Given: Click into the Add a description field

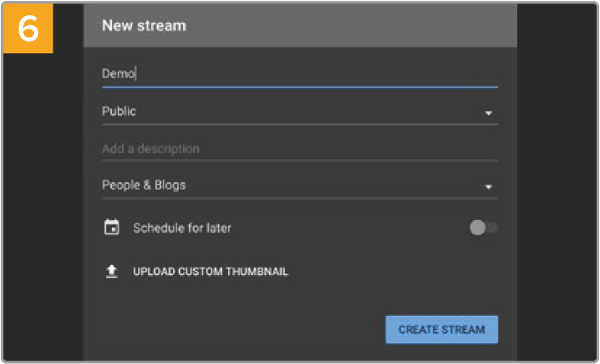Looking at the screenshot, I should 300,149.
